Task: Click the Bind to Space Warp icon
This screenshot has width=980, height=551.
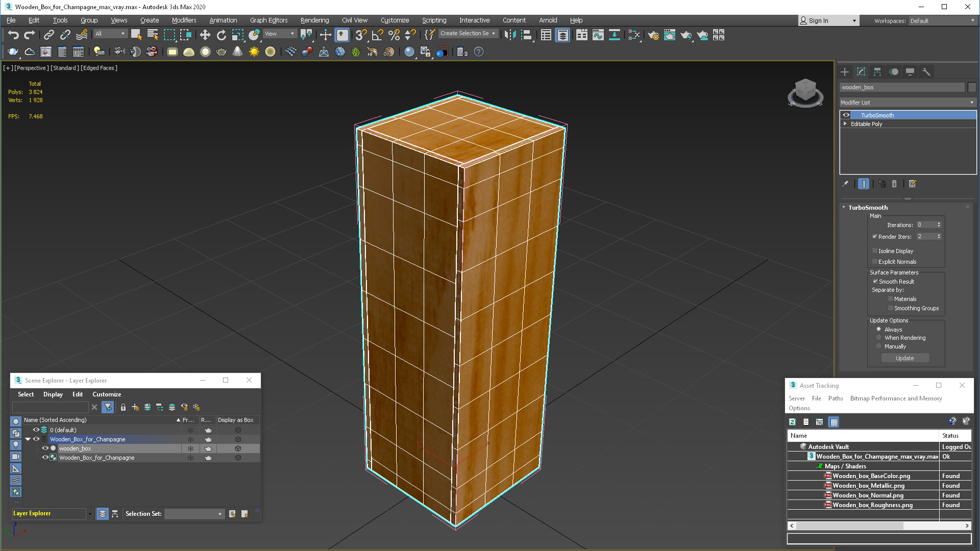Action: [82, 35]
